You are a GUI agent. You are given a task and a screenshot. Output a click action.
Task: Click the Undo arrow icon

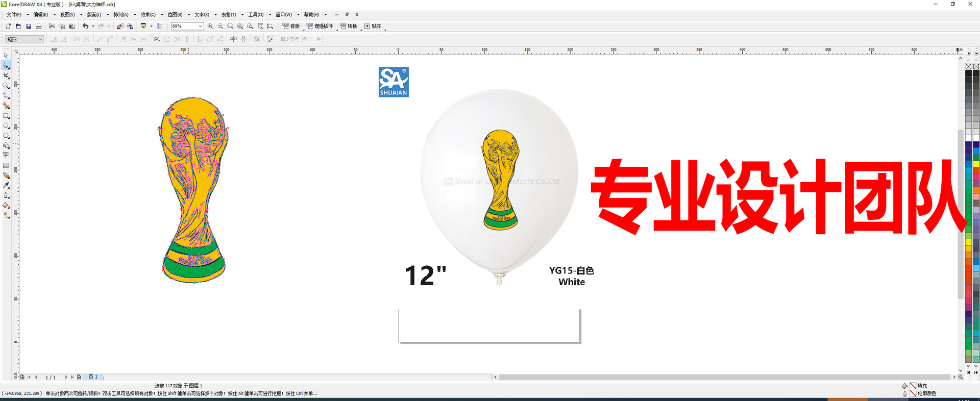(x=86, y=26)
